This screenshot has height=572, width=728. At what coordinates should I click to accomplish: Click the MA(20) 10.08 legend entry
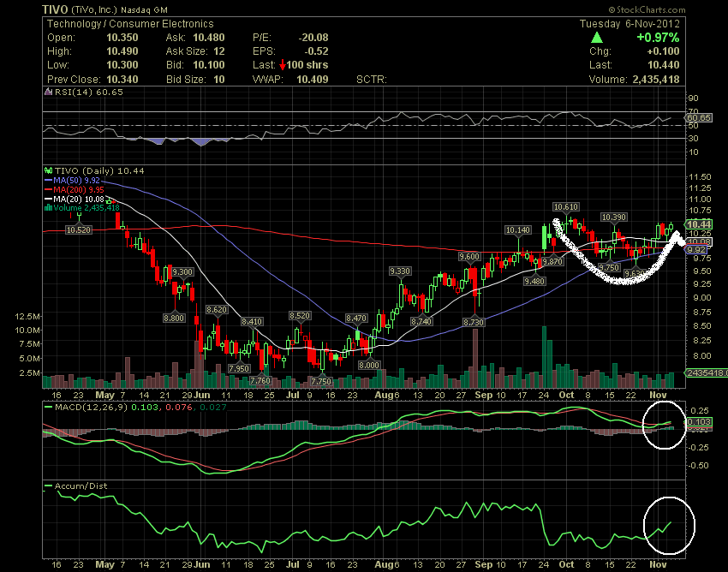(x=78, y=199)
